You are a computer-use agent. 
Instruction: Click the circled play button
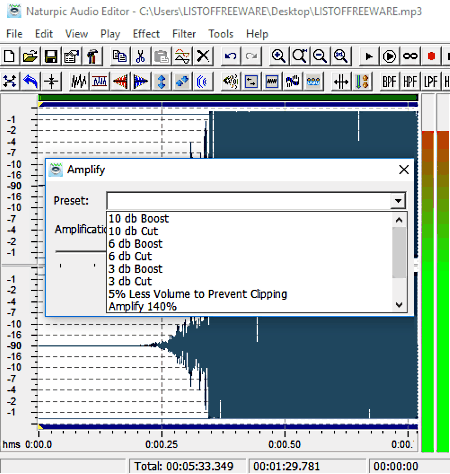pyautogui.click(x=389, y=56)
